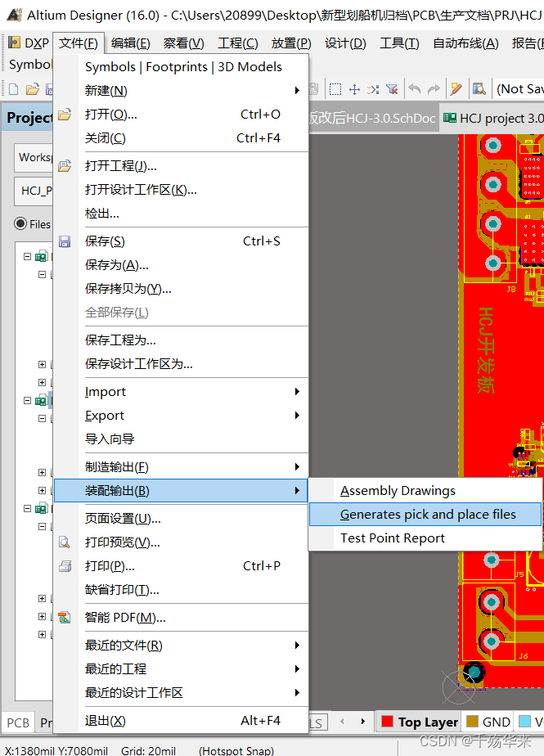Open the 工程(C) Project menu
The height and width of the screenshot is (756, 544).
point(238,43)
